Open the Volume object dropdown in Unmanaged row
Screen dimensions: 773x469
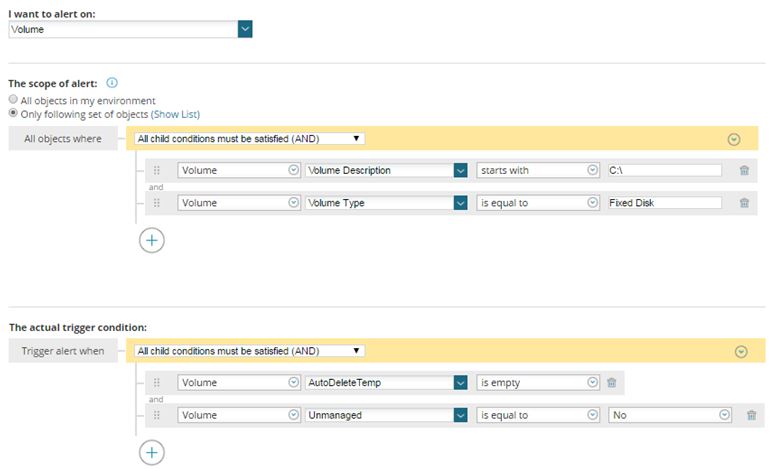click(x=239, y=415)
